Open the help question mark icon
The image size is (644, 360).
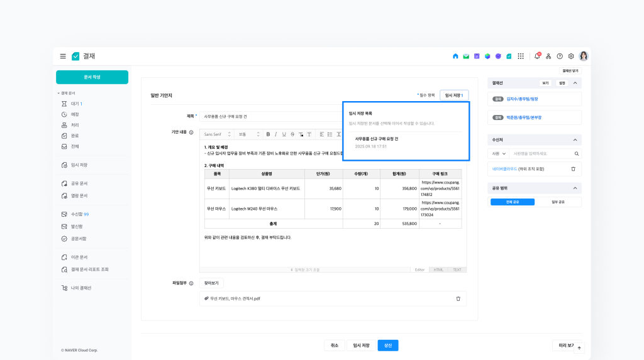(x=560, y=56)
